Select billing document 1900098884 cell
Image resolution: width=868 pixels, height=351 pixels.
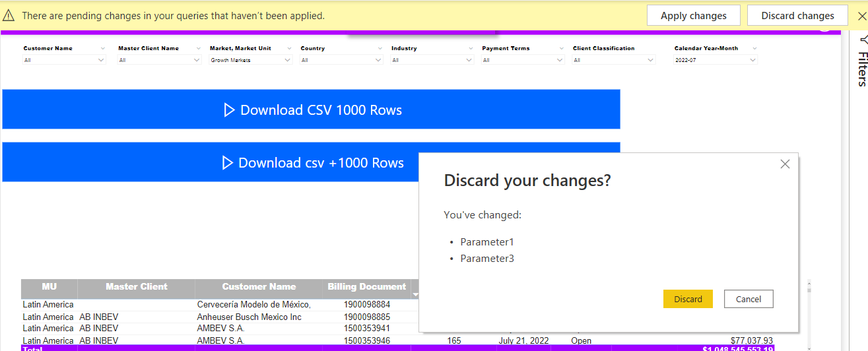367,305
